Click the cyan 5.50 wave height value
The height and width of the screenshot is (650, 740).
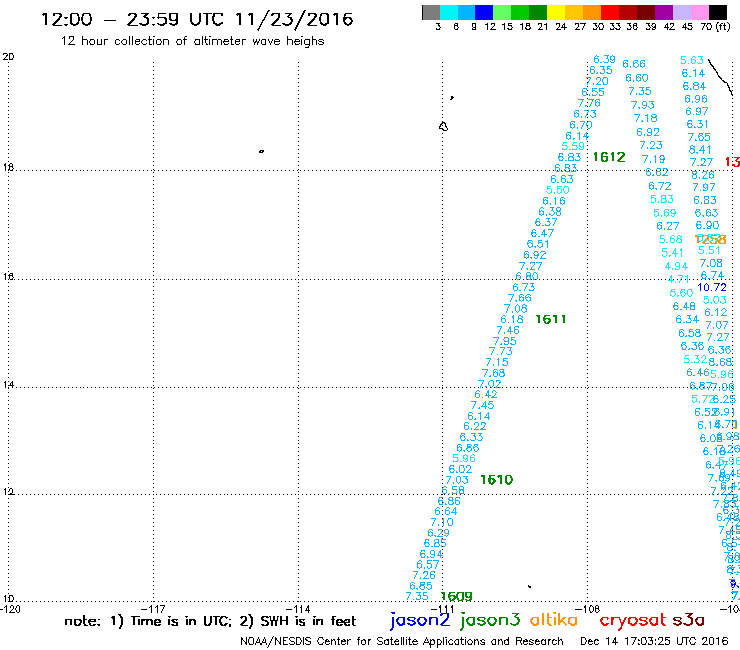point(557,190)
